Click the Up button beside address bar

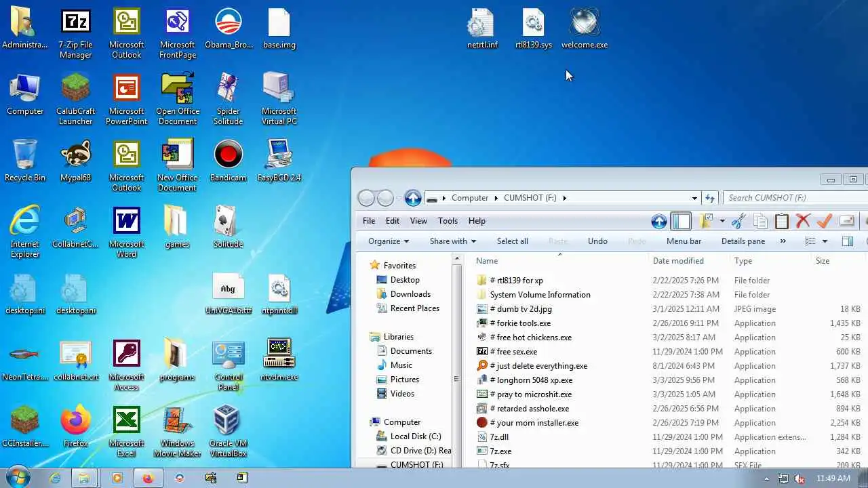[x=413, y=198]
